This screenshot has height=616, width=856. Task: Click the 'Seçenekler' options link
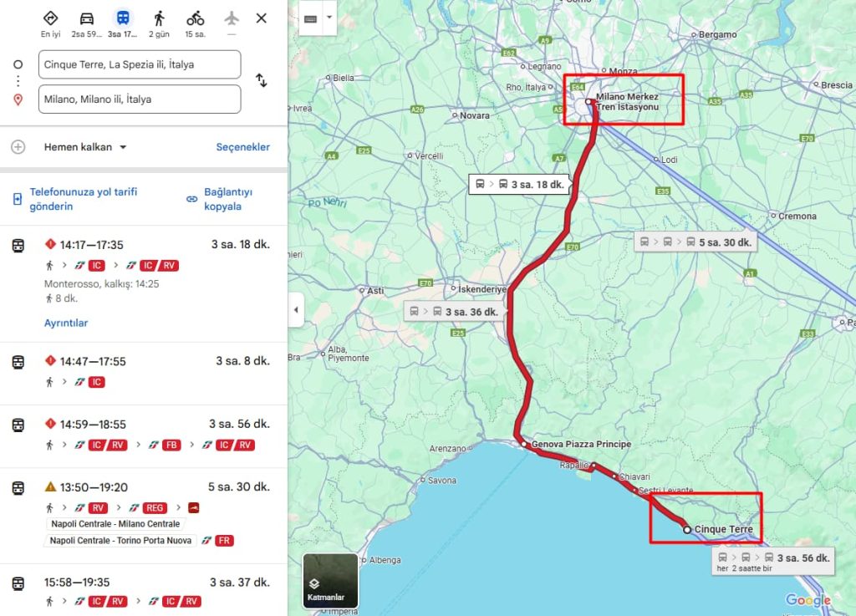click(242, 147)
